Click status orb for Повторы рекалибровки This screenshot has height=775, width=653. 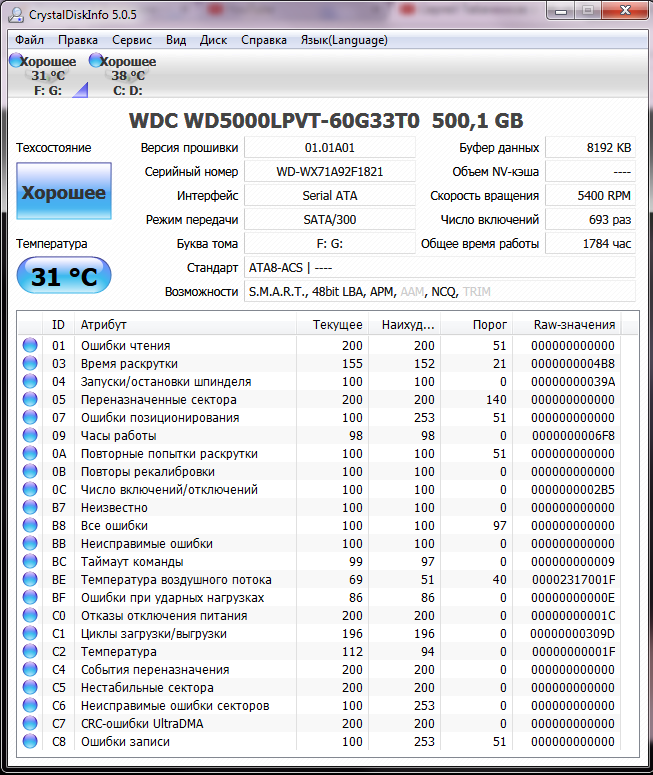coord(30,471)
